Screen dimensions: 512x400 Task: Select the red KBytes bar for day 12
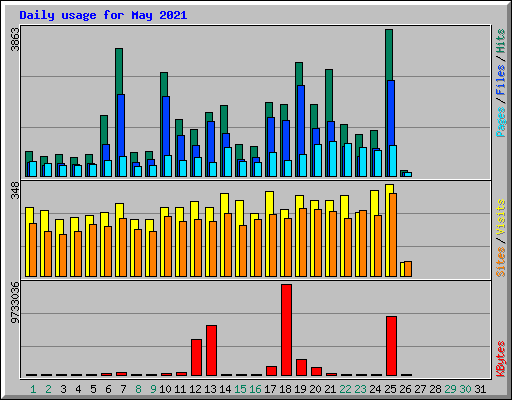(196, 357)
